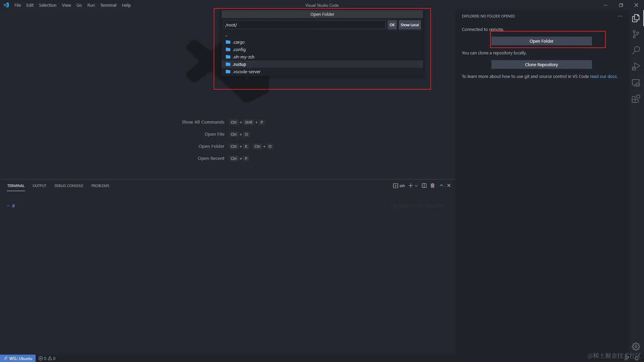644x362 pixels.
Task: Switch to the OUTPUT tab
Action: pos(39,186)
